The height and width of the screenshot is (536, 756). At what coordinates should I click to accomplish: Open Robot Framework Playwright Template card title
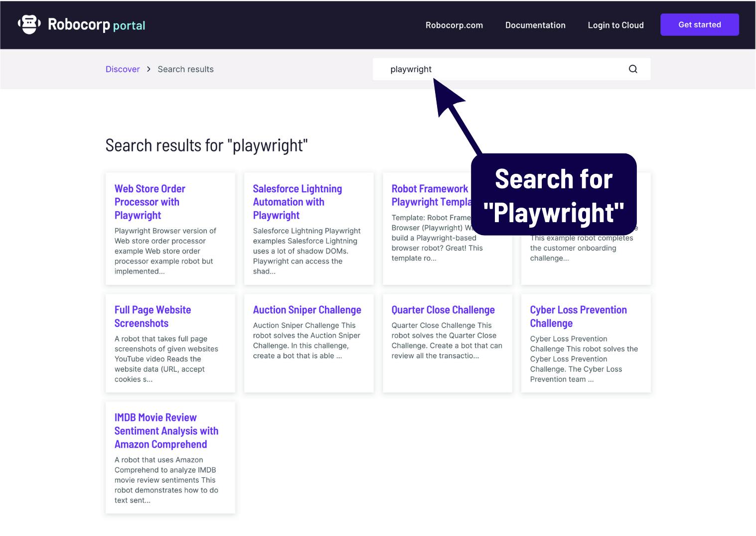pos(431,195)
